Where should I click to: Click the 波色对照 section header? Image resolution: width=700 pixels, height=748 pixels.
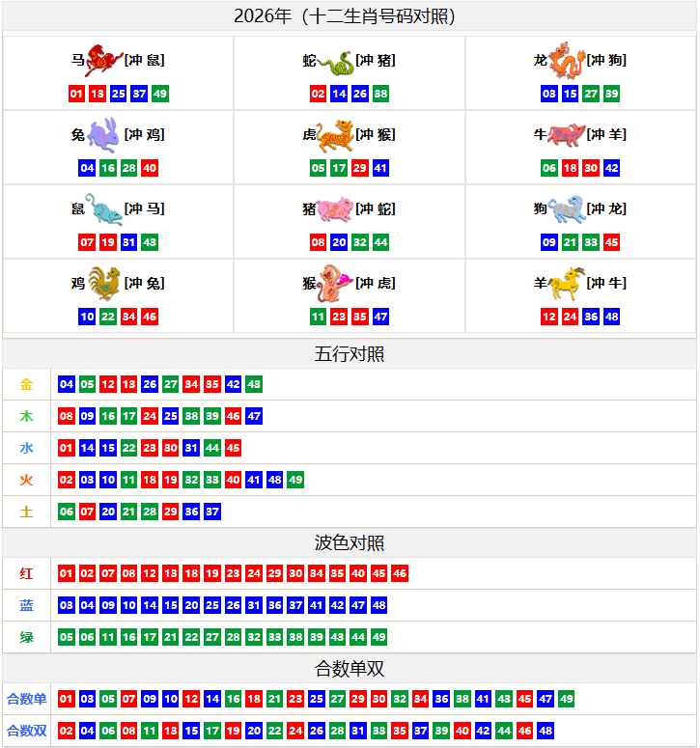pos(350,543)
